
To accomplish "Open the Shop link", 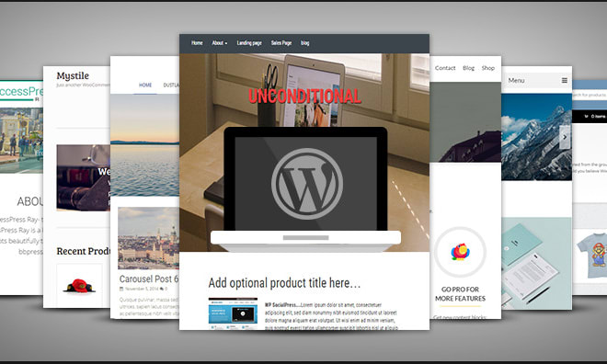I will 488,68.
